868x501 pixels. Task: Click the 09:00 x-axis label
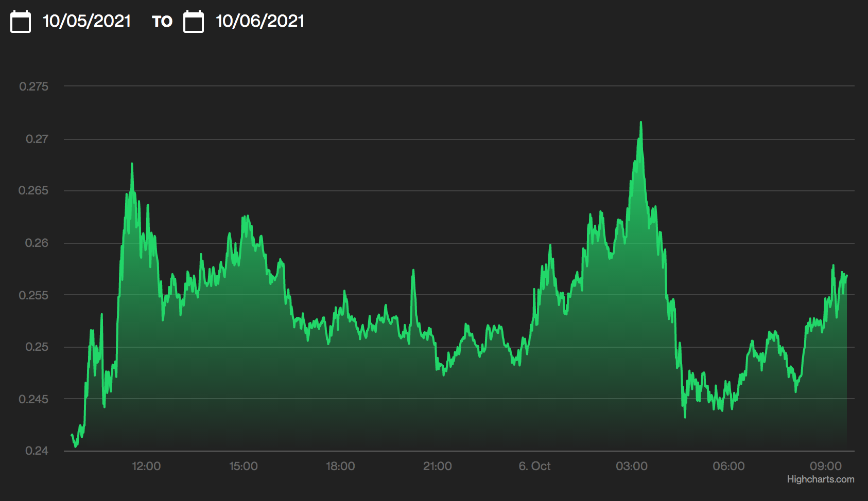825,466
